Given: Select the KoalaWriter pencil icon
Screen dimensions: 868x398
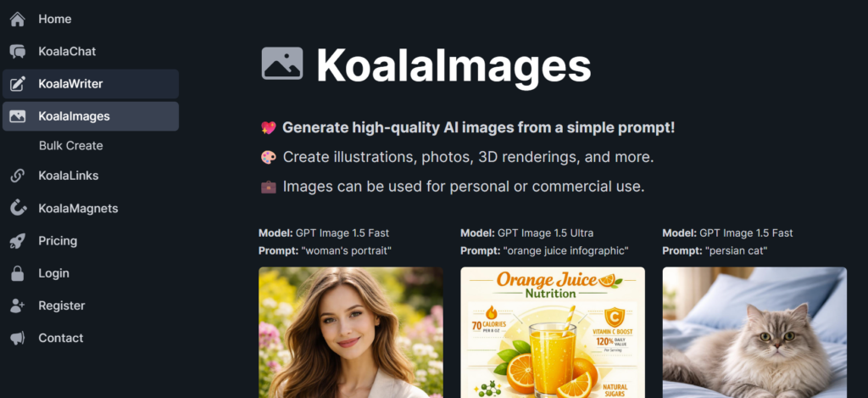Looking at the screenshot, I should click(x=18, y=84).
